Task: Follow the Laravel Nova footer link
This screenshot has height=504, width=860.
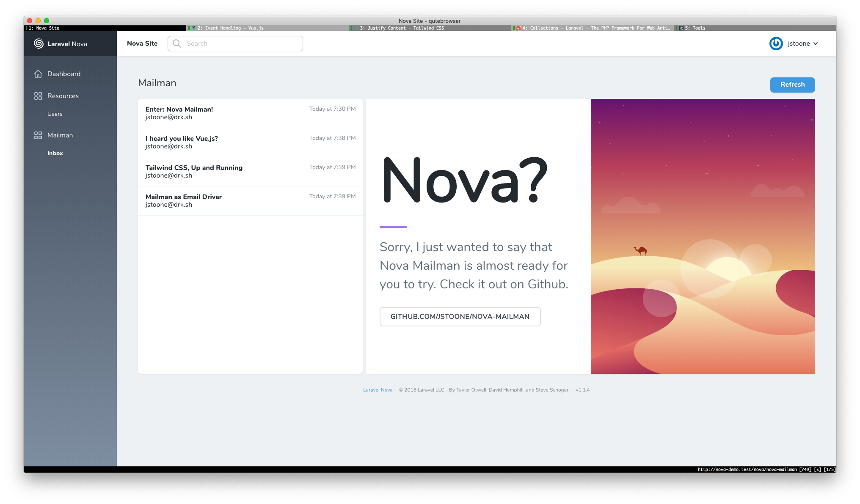Action: coord(378,390)
